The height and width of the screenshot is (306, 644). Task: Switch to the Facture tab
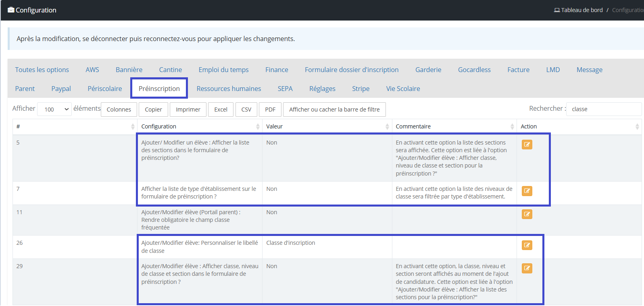pyautogui.click(x=519, y=70)
